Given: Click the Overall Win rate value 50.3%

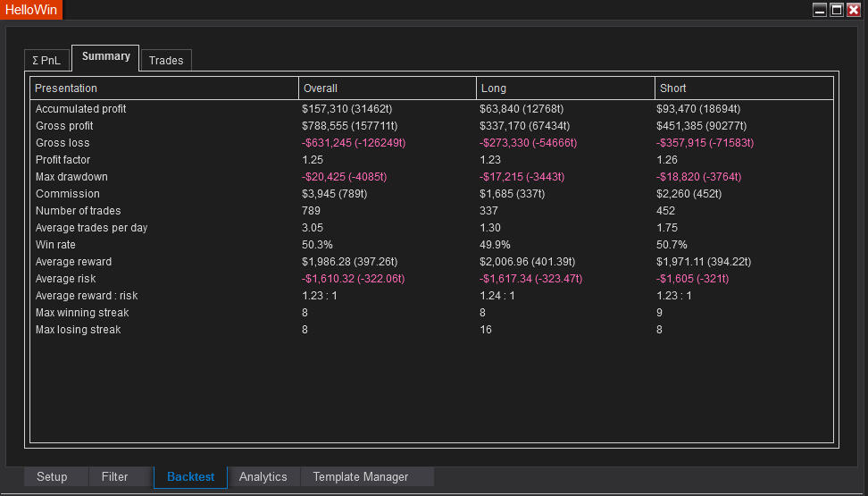Looking at the screenshot, I should click(318, 245).
